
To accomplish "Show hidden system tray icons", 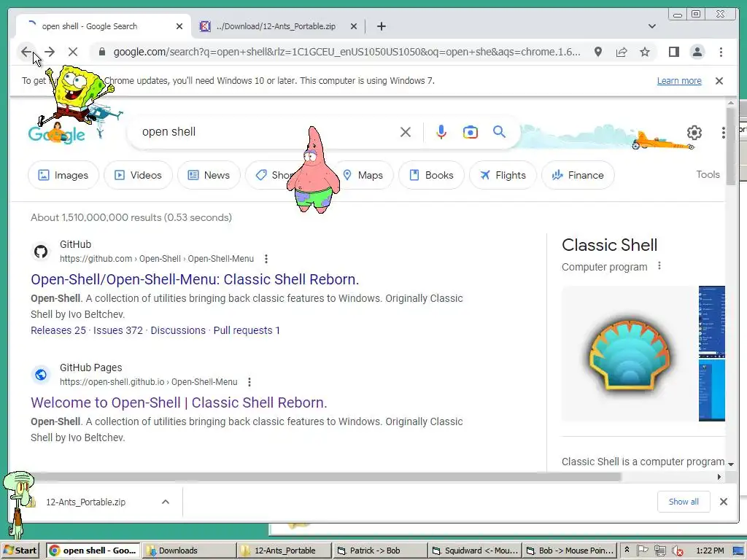I will [x=627, y=550].
